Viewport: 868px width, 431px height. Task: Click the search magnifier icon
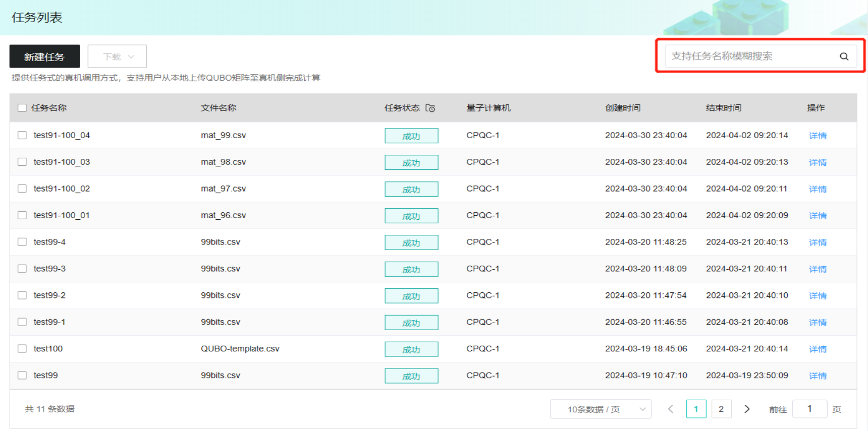pyautogui.click(x=844, y=56)
